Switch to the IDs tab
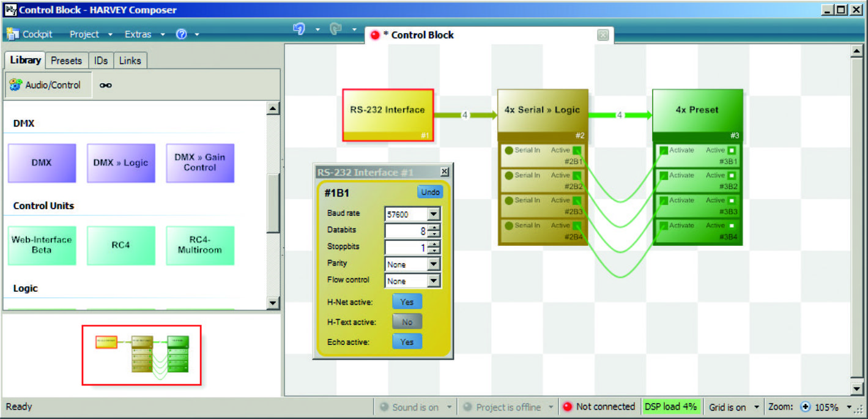 [x=101, y=61]
